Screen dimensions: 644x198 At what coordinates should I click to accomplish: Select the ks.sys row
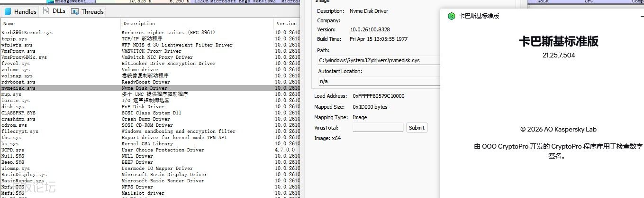click(x=150, y=143)
